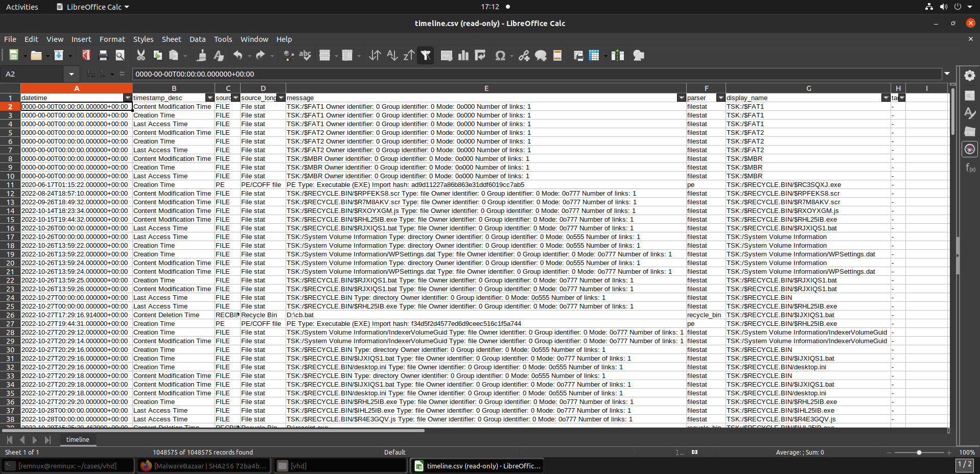Viewport: 980px width, 474px height.
Task: Click the Insert Comment icon
Action: (x=541, y=56)
